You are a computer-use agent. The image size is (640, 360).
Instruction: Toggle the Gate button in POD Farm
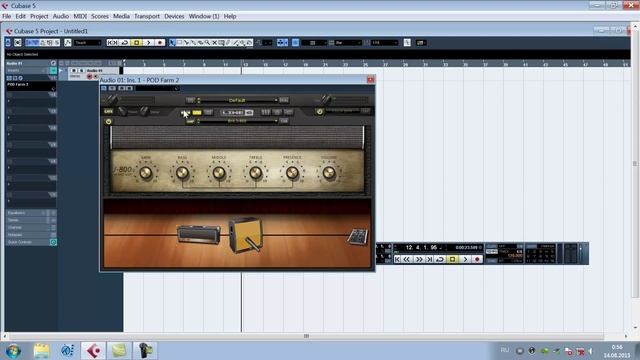coord(108,111)
